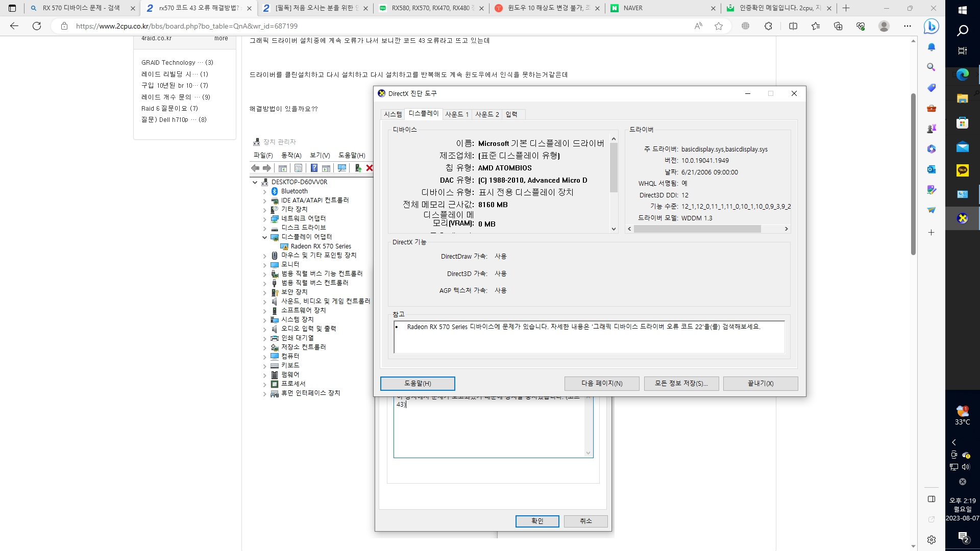Expand 키보드 node in device tree
Viewport: 980px width, 551px height.
click(264, 366)
